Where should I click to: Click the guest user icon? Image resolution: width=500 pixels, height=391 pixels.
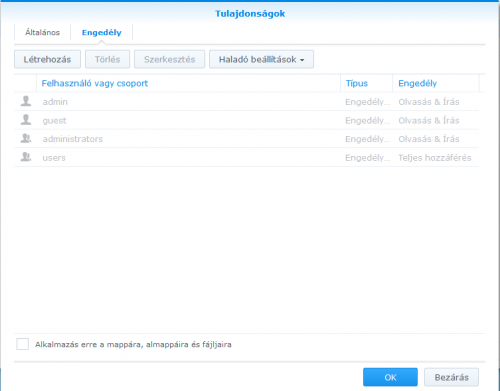(x=26, y=120)
